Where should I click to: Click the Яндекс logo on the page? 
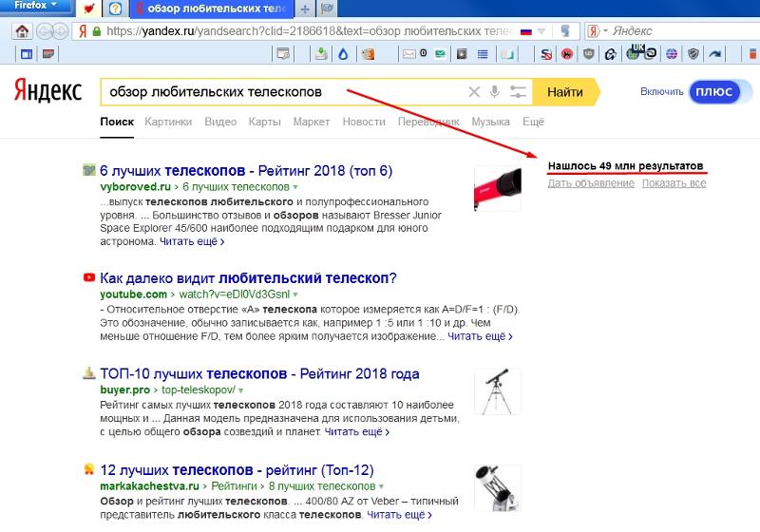pos(48,90)
